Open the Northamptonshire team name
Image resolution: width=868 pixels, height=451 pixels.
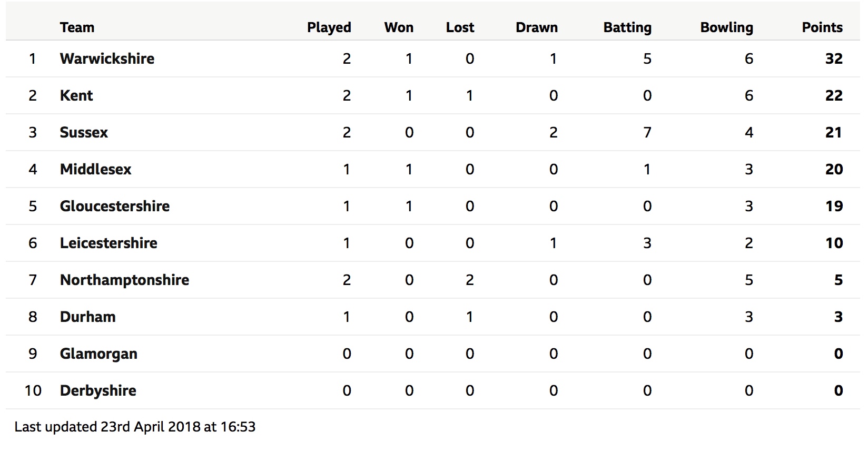124,280
